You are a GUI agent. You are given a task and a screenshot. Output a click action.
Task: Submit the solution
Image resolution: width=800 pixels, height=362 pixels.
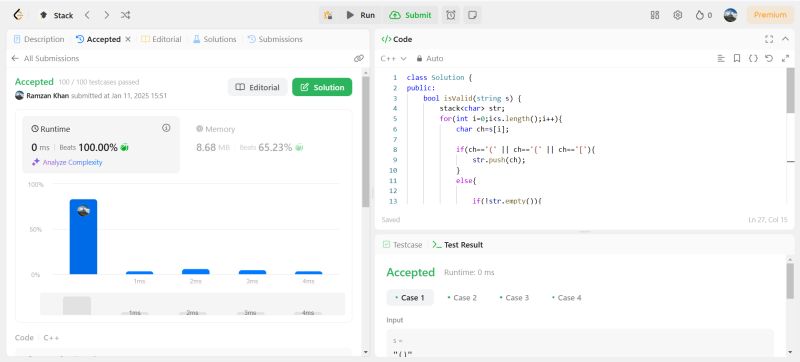tap(411, 15)
